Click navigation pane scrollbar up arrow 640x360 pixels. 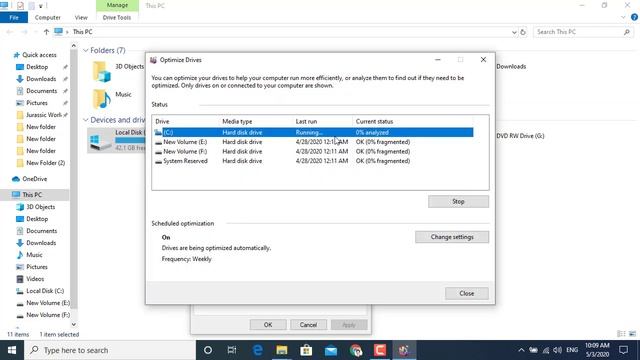73,45
